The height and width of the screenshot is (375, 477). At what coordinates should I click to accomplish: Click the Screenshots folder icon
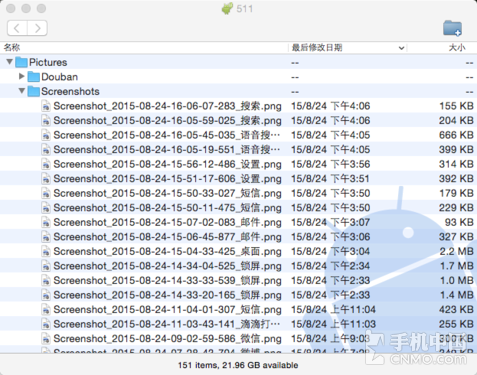34,91
